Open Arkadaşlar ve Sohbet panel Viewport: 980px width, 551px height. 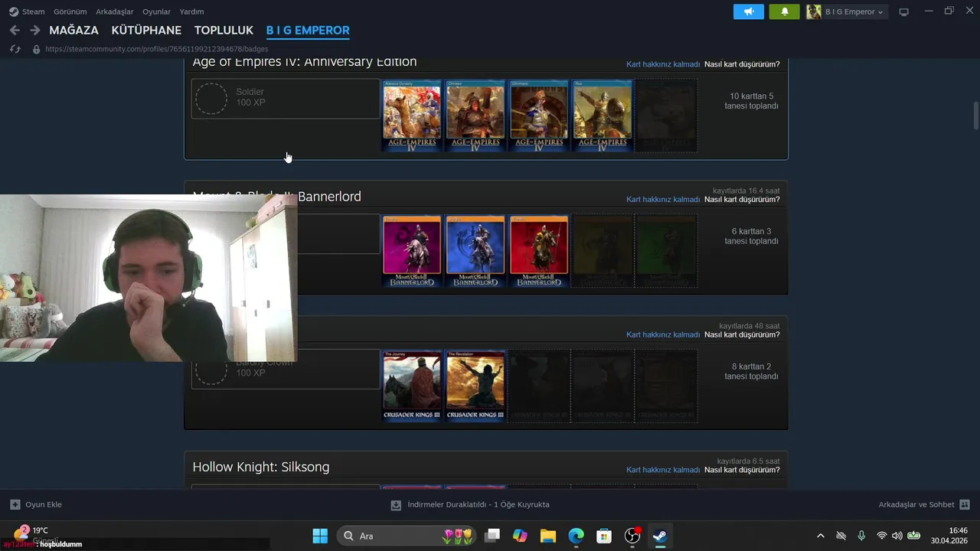click(924, 504)
